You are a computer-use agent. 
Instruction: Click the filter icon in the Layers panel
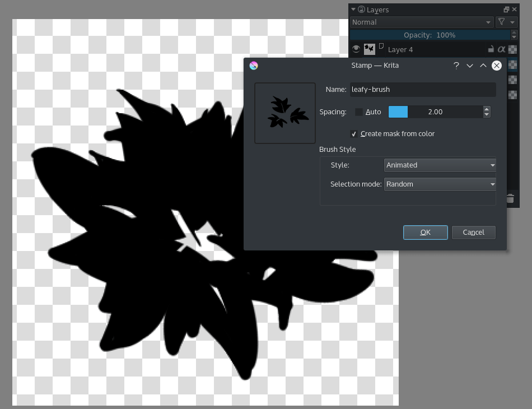point(500,22)
